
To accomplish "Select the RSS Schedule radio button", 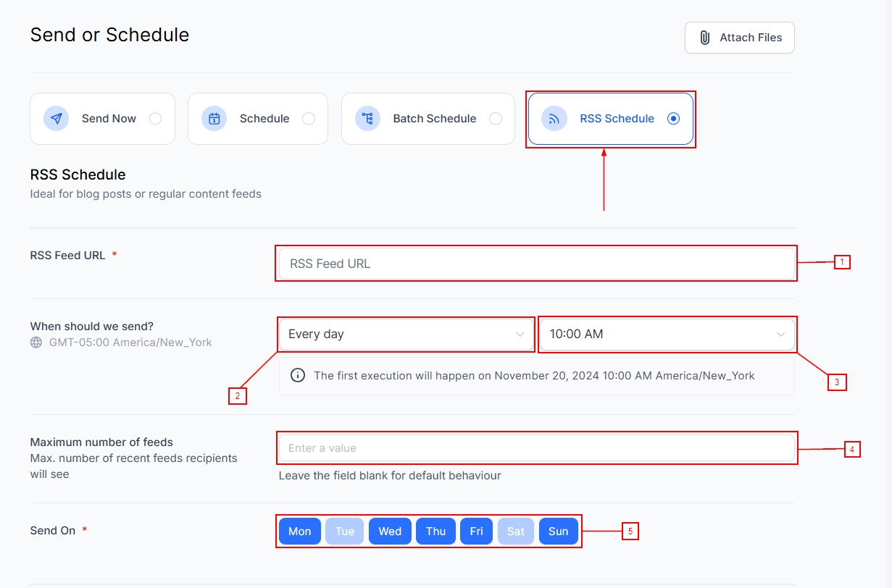I will (674, 119).
